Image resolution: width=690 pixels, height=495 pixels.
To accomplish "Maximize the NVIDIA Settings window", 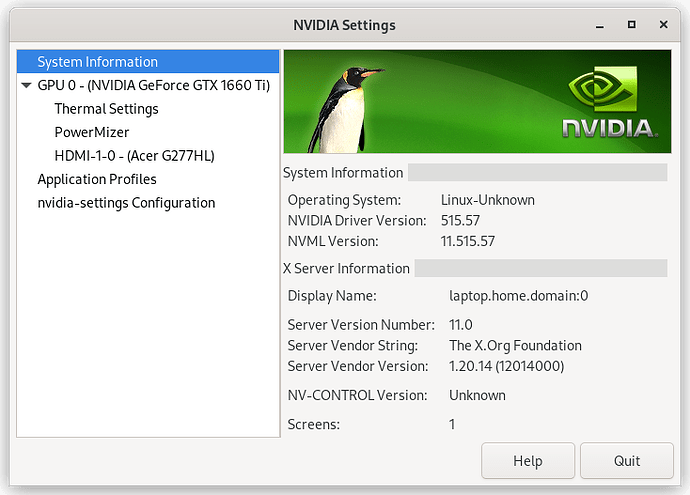I will [x=631, y=25].
